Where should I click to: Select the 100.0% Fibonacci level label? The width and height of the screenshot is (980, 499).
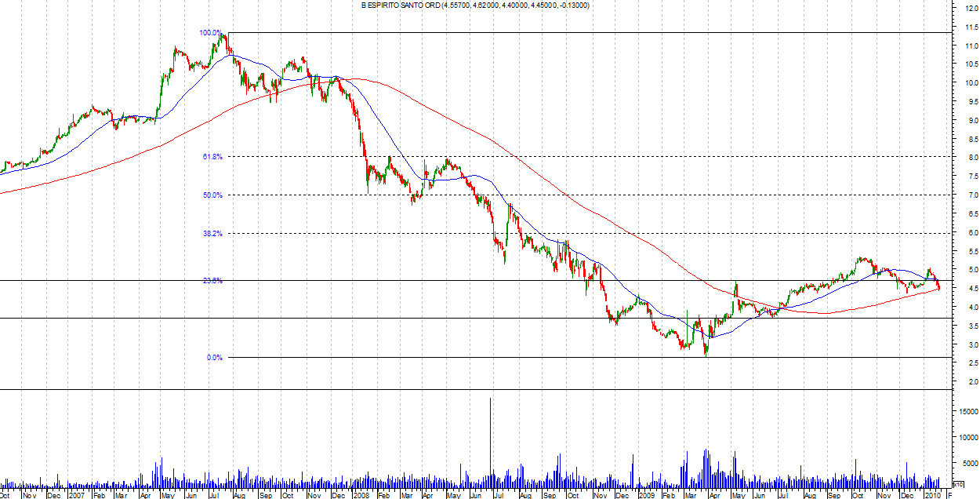pos(211,33)
